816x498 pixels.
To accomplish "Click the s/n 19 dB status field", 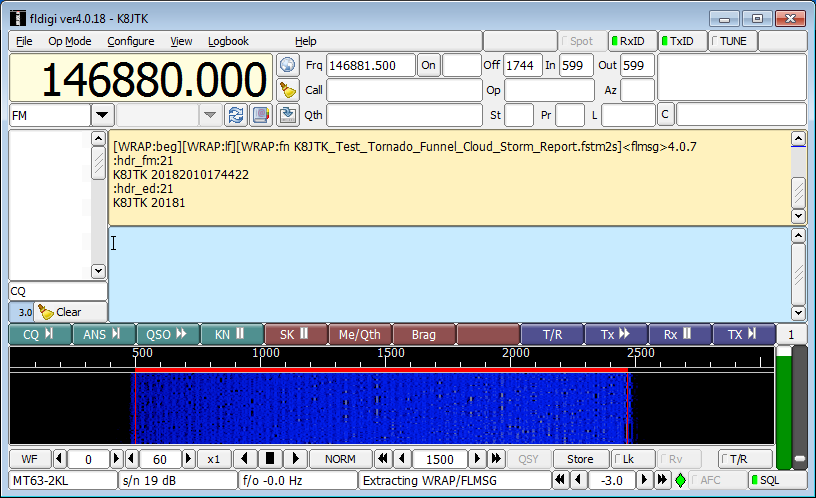I will (178, 480).
